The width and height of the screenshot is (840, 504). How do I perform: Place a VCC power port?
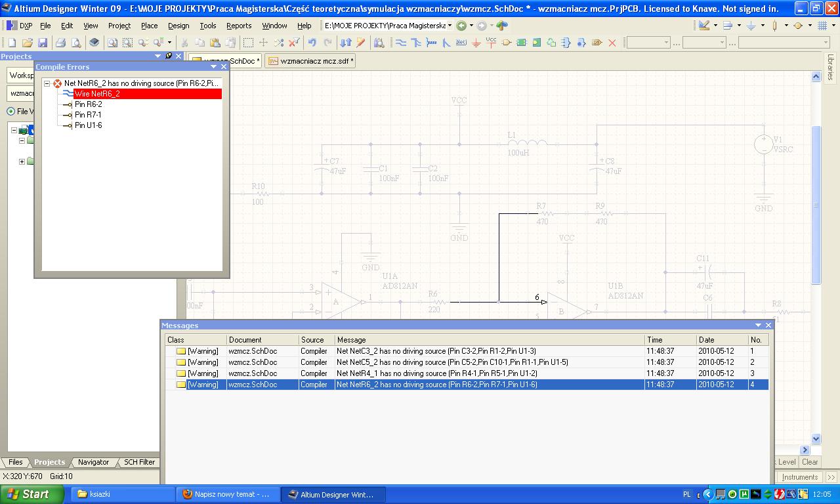coord(491,42)
